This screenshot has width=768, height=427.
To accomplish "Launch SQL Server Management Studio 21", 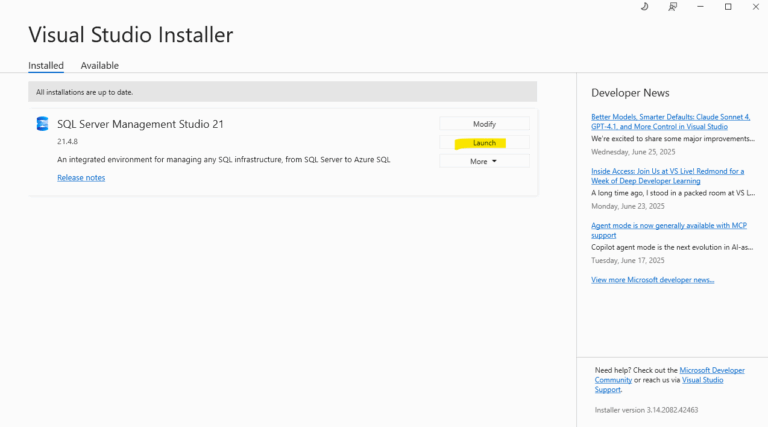I will pos(484,143).
